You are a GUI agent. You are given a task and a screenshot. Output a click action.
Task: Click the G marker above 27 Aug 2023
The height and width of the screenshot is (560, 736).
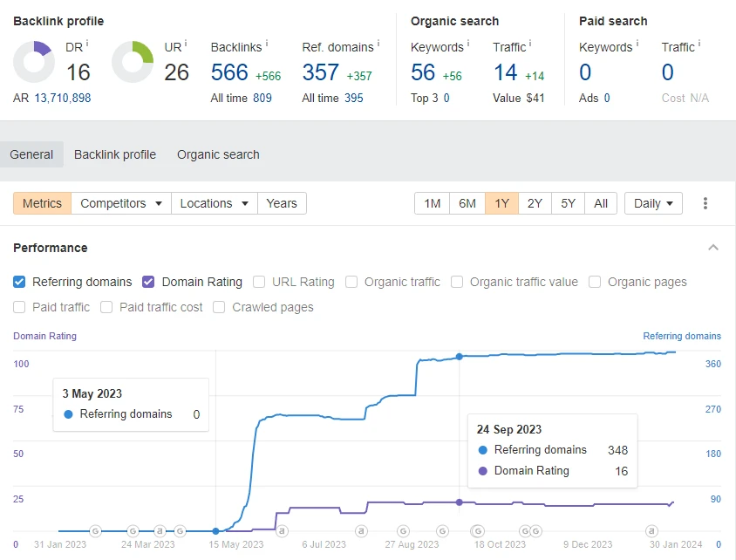[403, 531]
